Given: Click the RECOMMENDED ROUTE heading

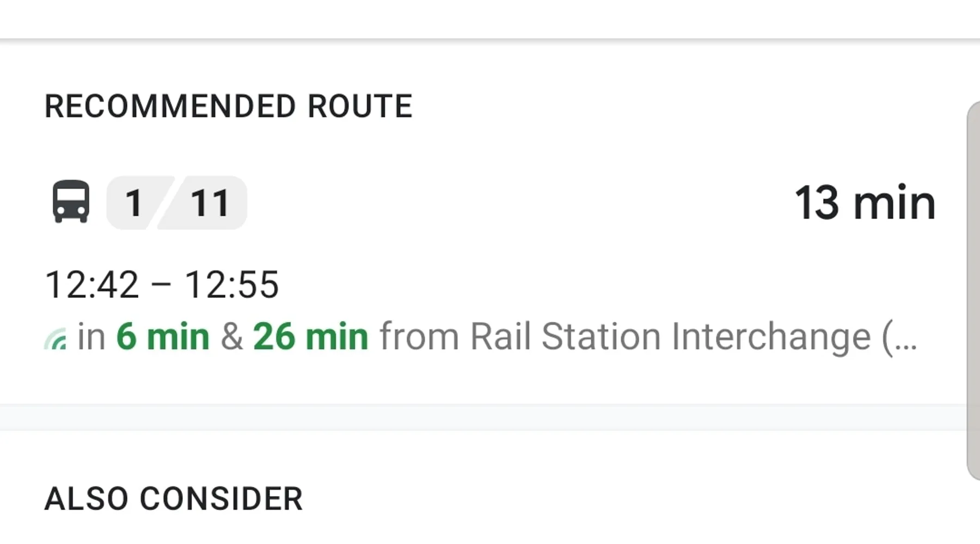Looking at the screenshot, I should click(228, 106).
